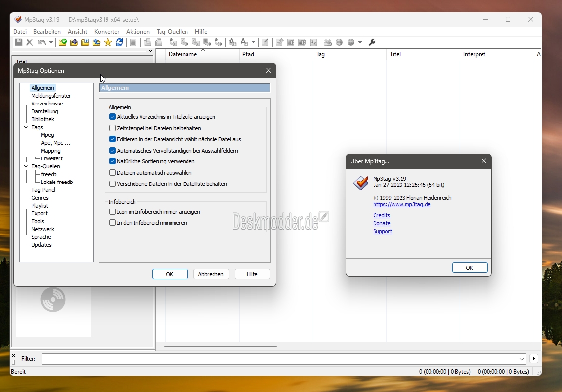Image resolution: width=562 pixels, height=392 pixels.
Task: Collapse the Tags tree node
Action: 26,127
